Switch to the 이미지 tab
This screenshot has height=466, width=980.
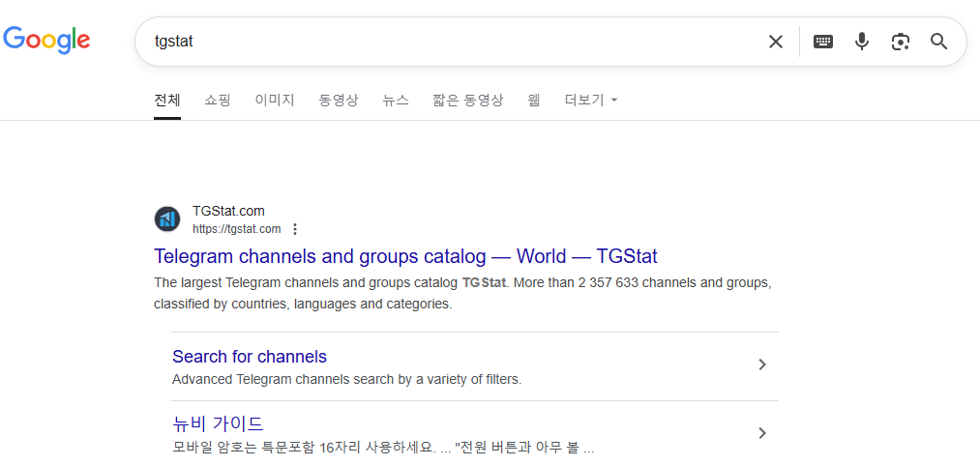[x=275, y=100]
